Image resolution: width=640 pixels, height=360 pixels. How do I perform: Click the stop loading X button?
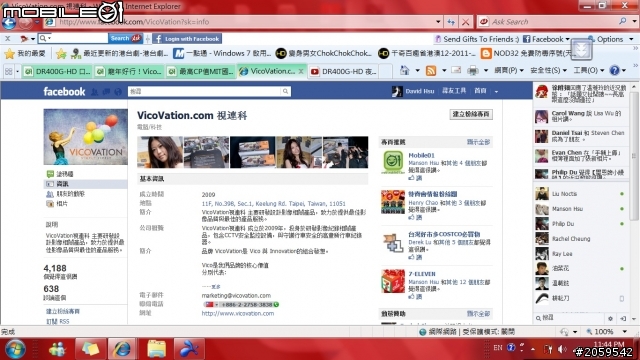click(465, 22)
